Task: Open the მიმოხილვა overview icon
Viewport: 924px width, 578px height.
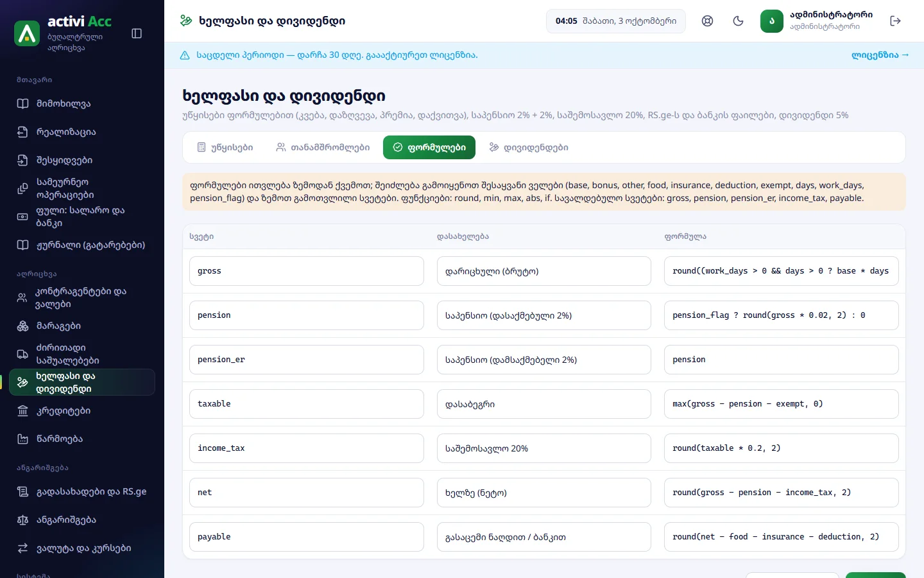Action: click(22, 103)
